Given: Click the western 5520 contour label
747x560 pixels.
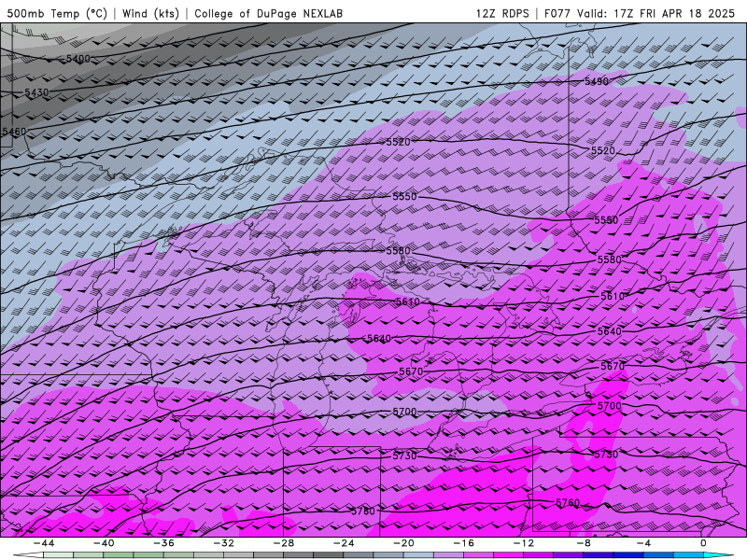Looking at the screenshot, I should [398, 142].
